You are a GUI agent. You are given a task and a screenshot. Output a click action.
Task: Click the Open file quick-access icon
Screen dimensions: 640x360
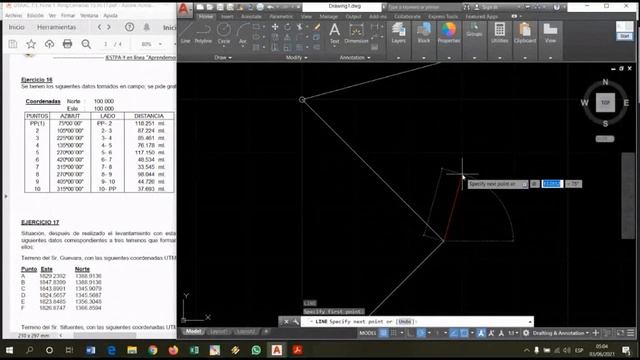(x=210, y=7)
